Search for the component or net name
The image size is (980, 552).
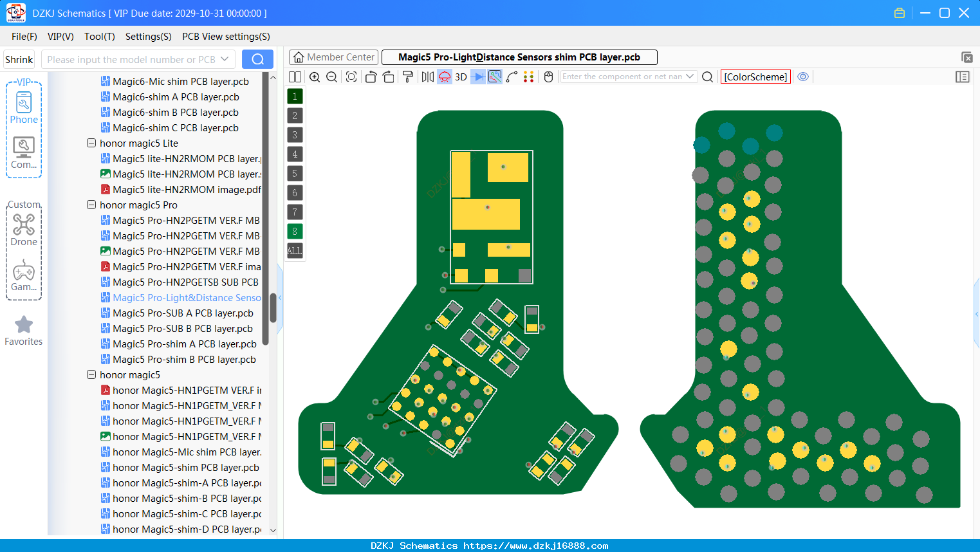click(x=707, y=77)
